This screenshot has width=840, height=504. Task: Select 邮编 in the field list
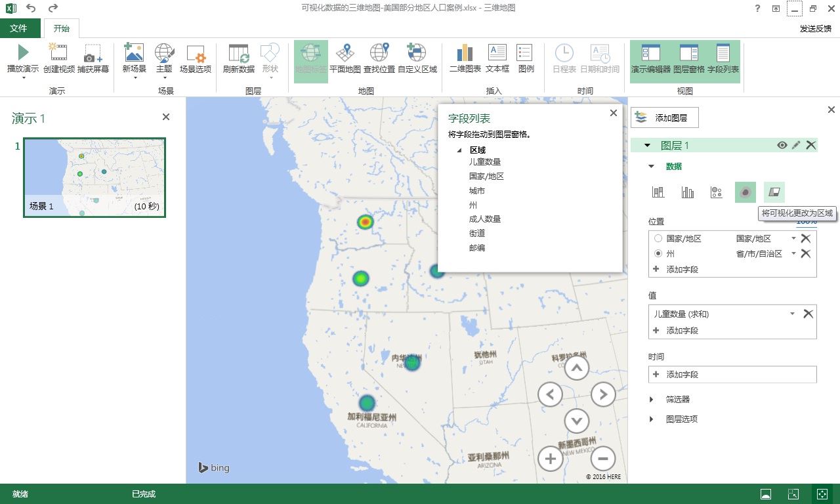[477, 248]
